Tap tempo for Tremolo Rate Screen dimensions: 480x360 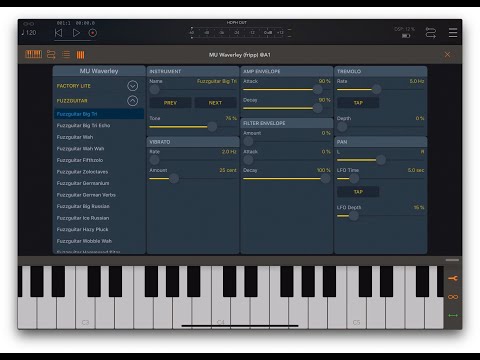tap(358, 103)
